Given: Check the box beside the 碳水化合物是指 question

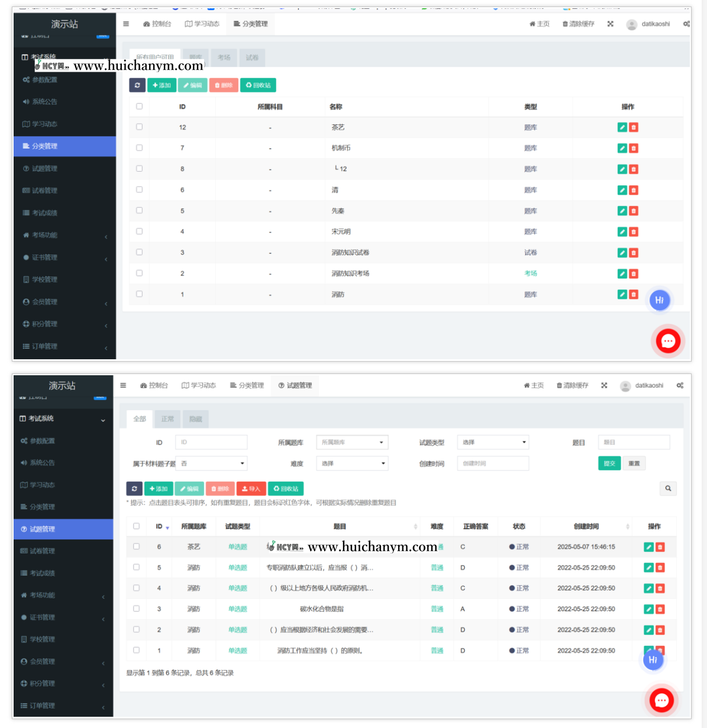Looking at the screenshot, I should click(137, 608).
